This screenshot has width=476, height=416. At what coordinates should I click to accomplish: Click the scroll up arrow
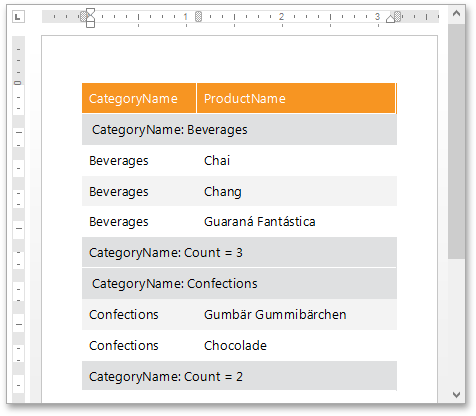pos(456,14)
